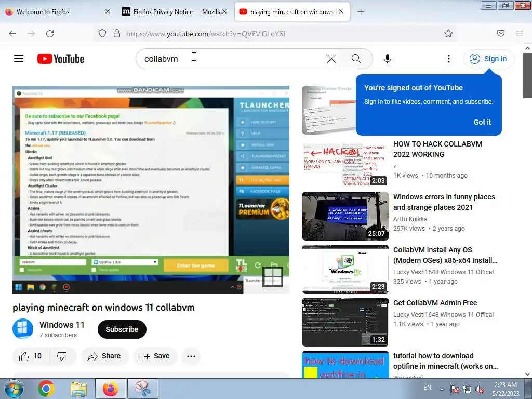
Task: Open YouTube settings three-dot menu
Action: (x=448, y=59)
